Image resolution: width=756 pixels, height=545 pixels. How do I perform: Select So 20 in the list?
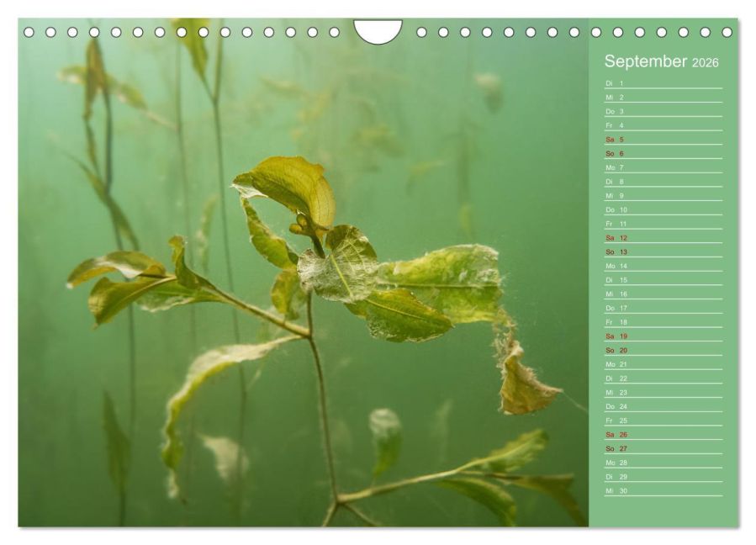tap(663, 350)
